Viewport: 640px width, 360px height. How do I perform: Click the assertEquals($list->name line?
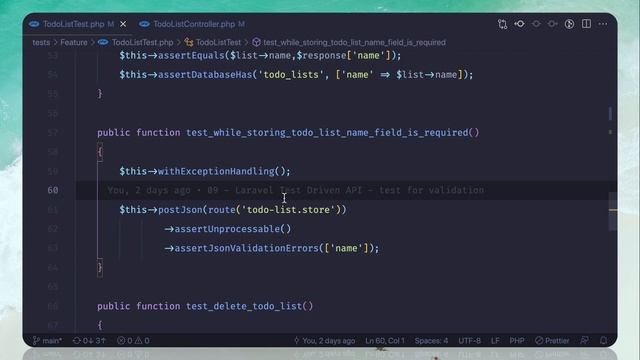click(260, 56)
